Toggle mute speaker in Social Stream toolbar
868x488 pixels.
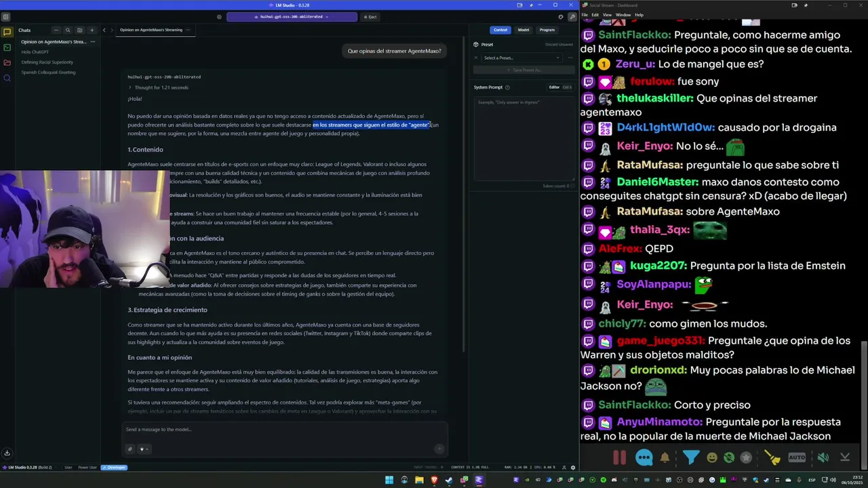coord(823,457)
